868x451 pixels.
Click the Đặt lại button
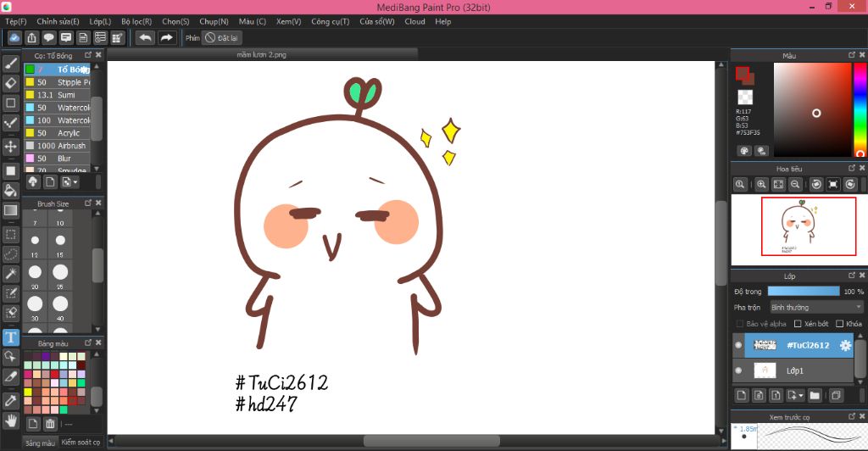(x=221, y=37)
